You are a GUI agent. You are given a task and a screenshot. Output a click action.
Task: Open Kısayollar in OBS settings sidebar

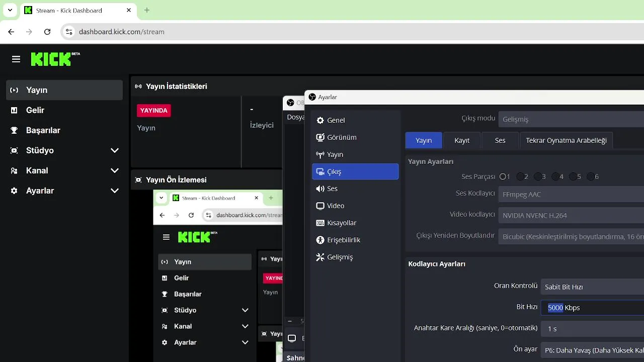click(x=355, y=223)
